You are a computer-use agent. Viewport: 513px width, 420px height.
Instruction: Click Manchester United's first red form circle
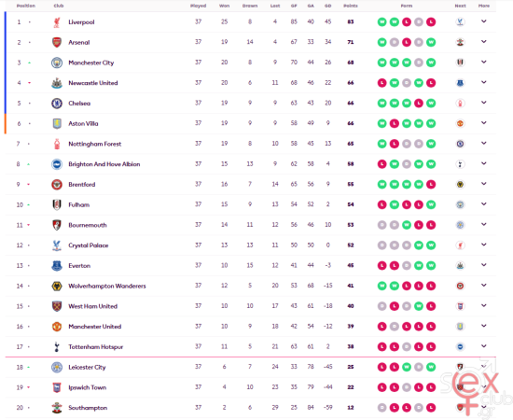pyautogui.click(x=381, y=327)
